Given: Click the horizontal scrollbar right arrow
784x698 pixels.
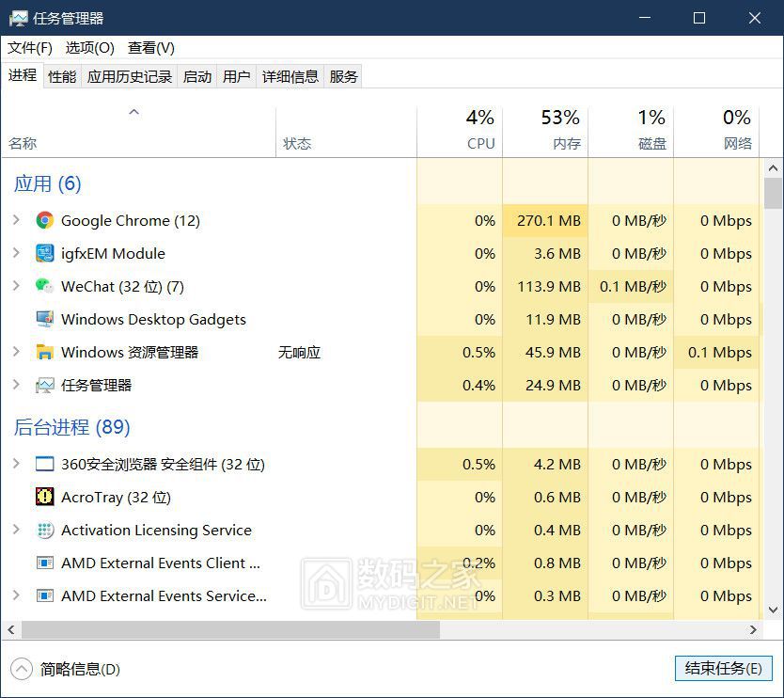Looking at the screenshot, I should (x=753, y=630).
